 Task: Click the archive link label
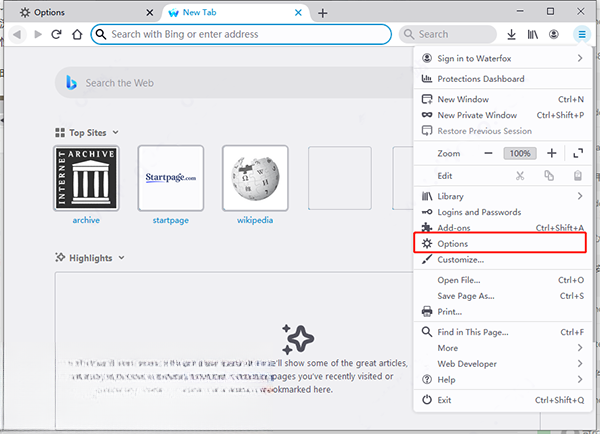click(86, 220)
